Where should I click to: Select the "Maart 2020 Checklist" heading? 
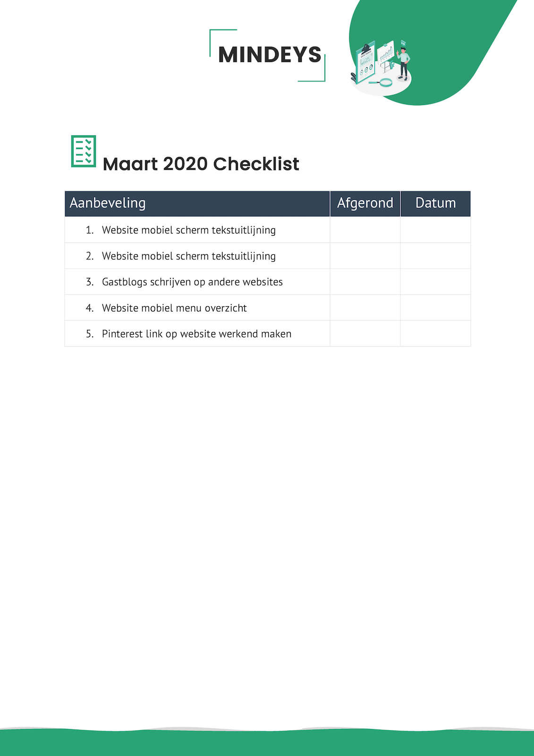[201, 164]
